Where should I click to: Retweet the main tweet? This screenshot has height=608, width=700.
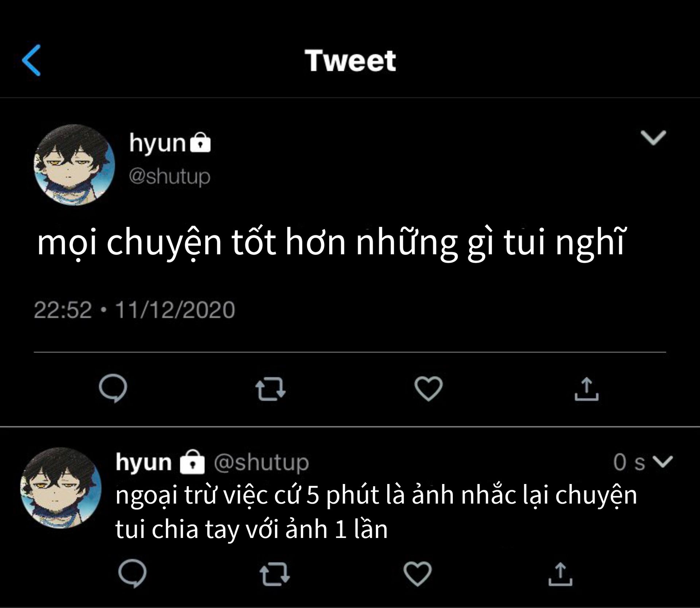coord(270,389)
